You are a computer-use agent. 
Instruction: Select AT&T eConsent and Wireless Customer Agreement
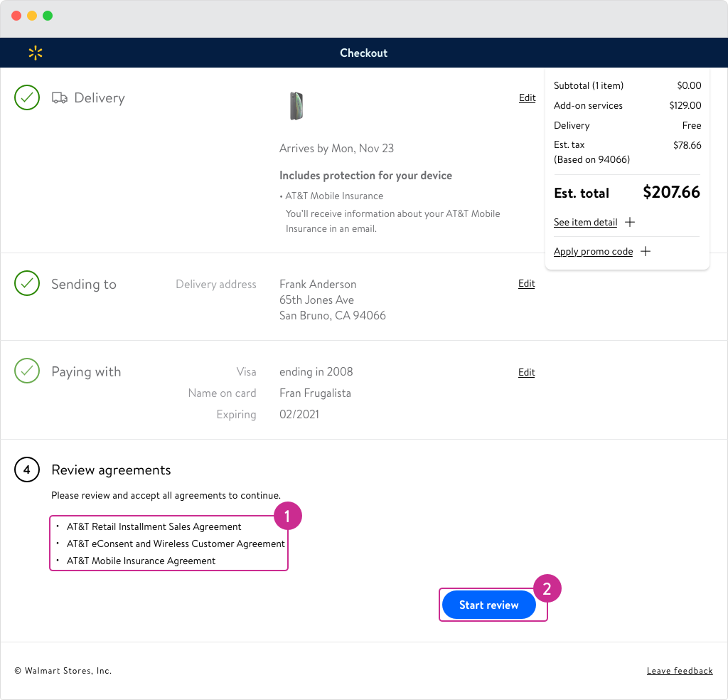pos(176,543)
